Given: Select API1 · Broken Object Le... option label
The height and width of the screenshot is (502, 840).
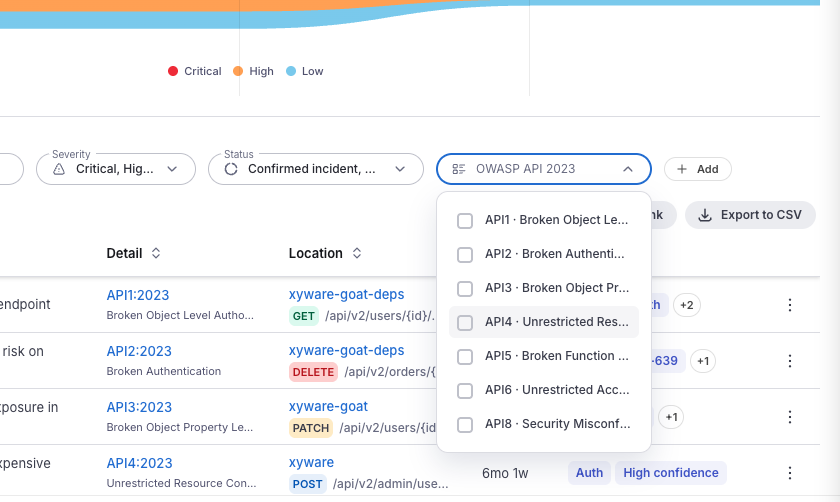Looking at the screenshot, I should (556, 220).
